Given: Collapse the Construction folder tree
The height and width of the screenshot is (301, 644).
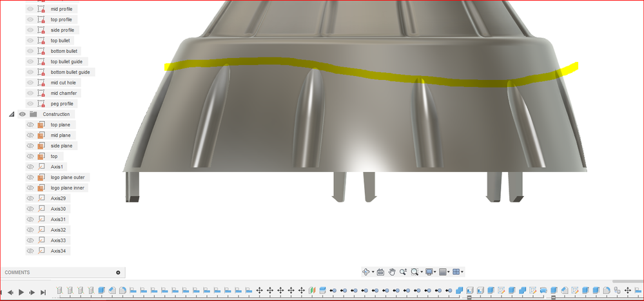Looking at the screenshot, I should [12, 114].
